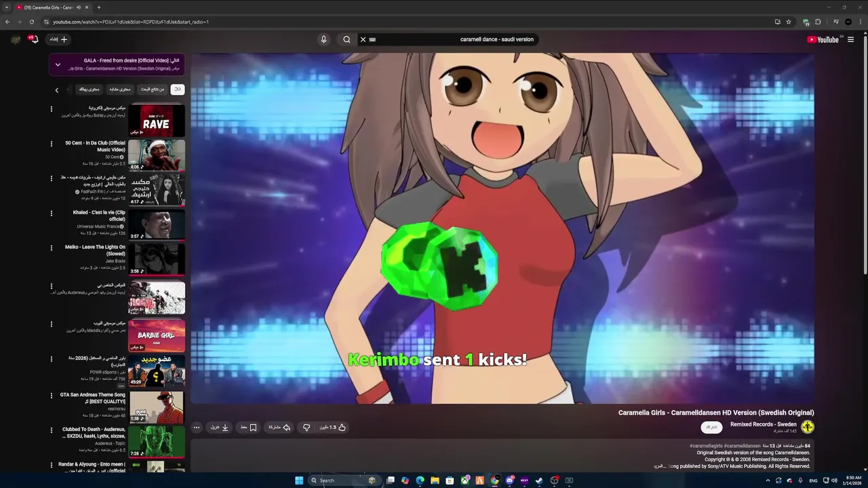Open options for Meiko Leave The Lights On
868x488 pixels.
tap(52, 248)
